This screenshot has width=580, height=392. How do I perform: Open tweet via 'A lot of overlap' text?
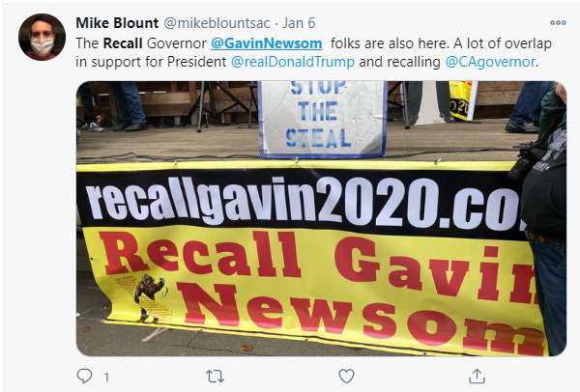click(x=503, y=43)
